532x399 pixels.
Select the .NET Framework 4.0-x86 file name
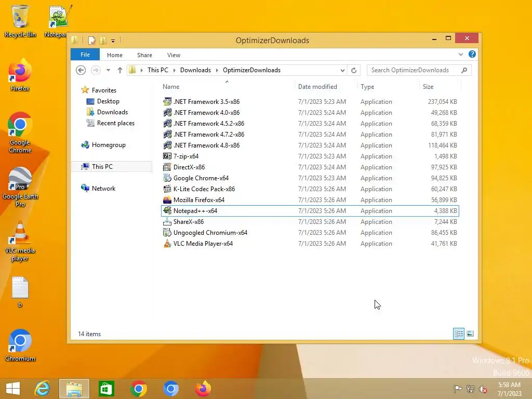coord(206,112)
